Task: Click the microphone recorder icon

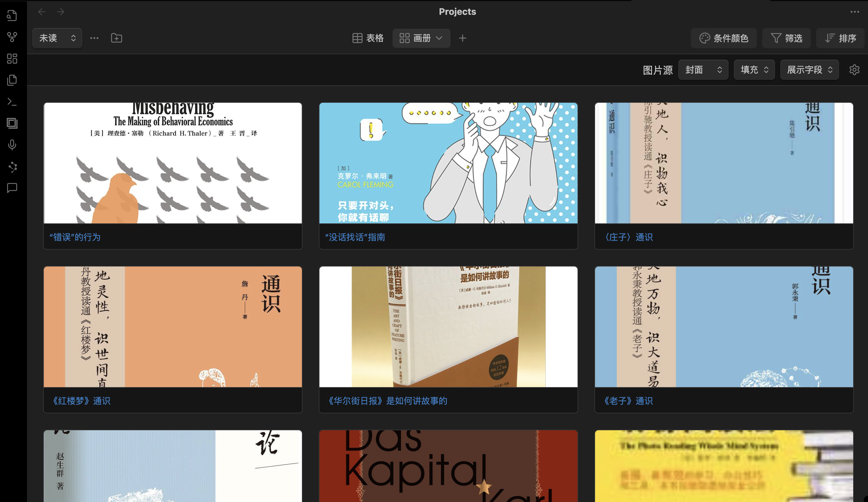Action: tap(12, 145)
